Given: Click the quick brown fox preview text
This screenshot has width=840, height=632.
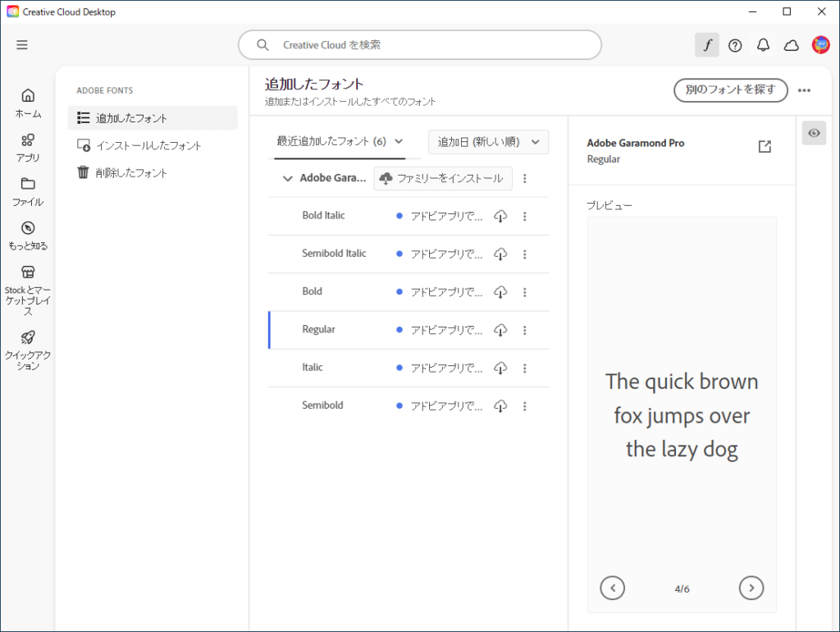Looking at the screenshot, I should click(682, 415).
